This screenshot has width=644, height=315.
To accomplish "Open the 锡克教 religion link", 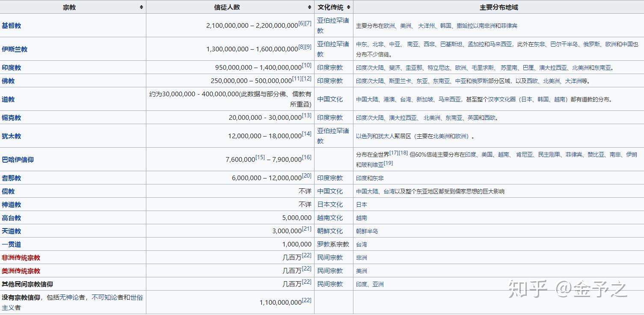I will click(x=11, y=118).
